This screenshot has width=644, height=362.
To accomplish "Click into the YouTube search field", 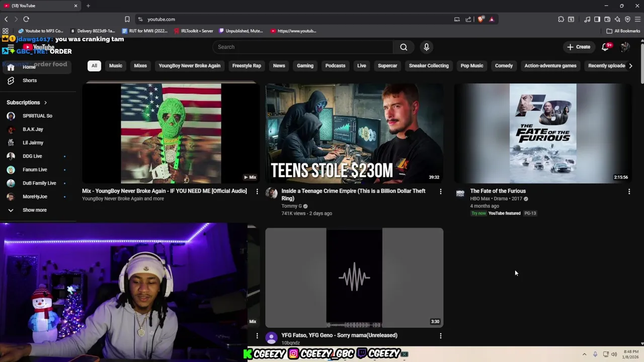I will pyautogui.click(x=303, y=47).
